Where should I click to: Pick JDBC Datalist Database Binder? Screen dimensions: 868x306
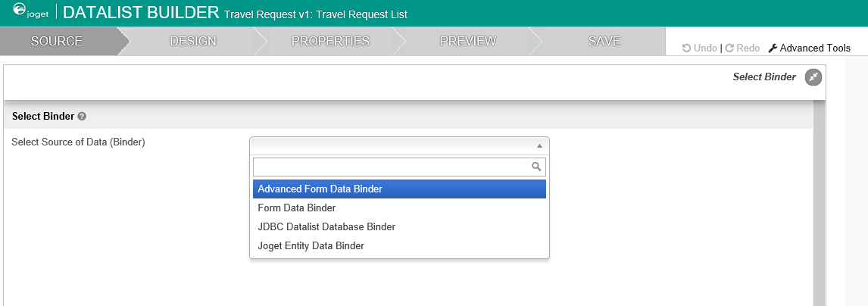click(399, 226)
